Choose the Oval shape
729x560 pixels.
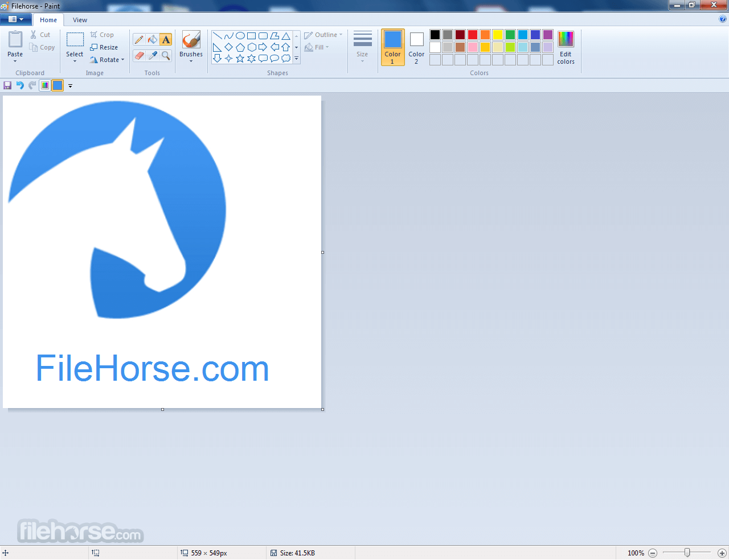click(x=240, y=35)
